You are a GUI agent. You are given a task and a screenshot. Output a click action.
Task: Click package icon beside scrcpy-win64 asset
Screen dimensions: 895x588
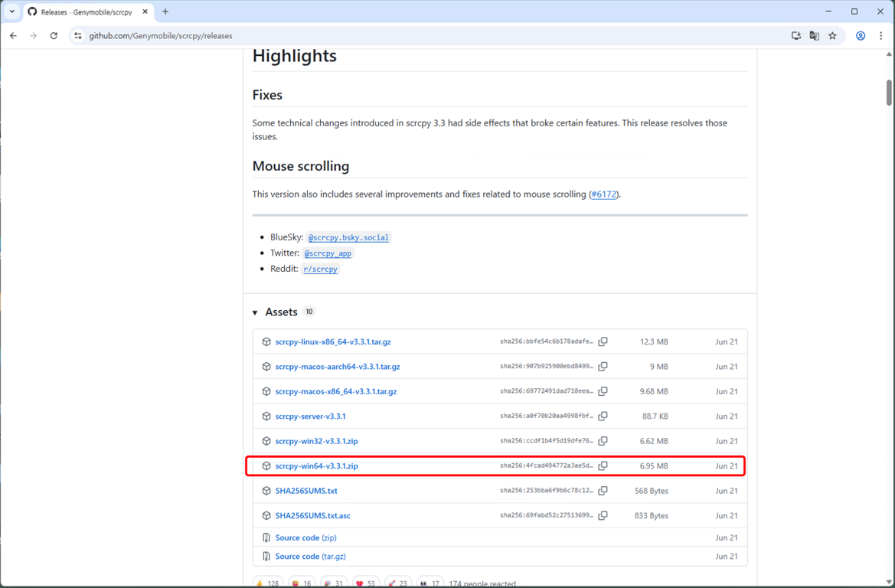tap(266, 465)
